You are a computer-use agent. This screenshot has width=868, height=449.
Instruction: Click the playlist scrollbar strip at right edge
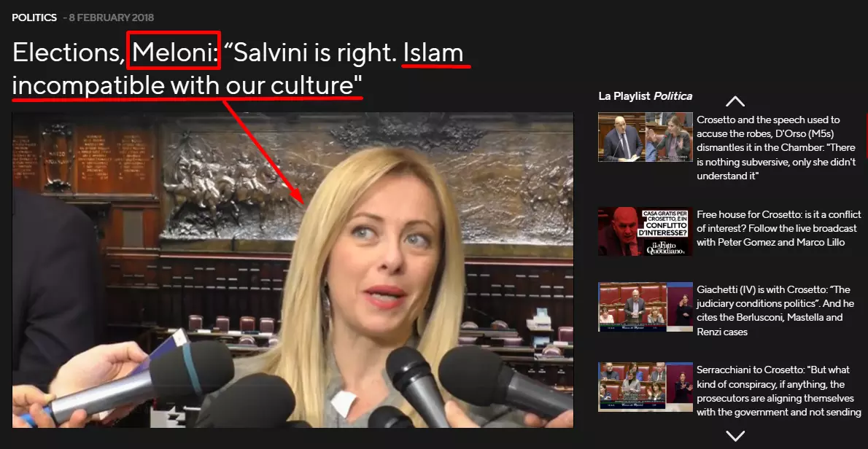pyautogui.click(x=867, y=136)
